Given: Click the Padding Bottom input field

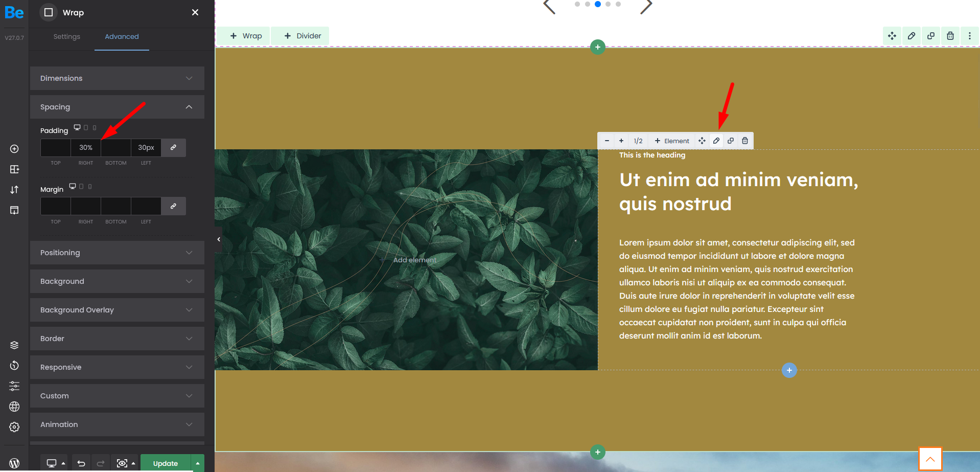Looking at the screenshot, I should (116, 148).
